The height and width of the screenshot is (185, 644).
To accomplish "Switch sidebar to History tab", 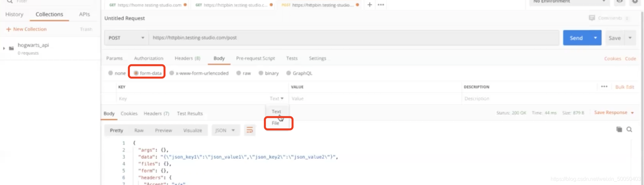I will (x=14, y=14).
